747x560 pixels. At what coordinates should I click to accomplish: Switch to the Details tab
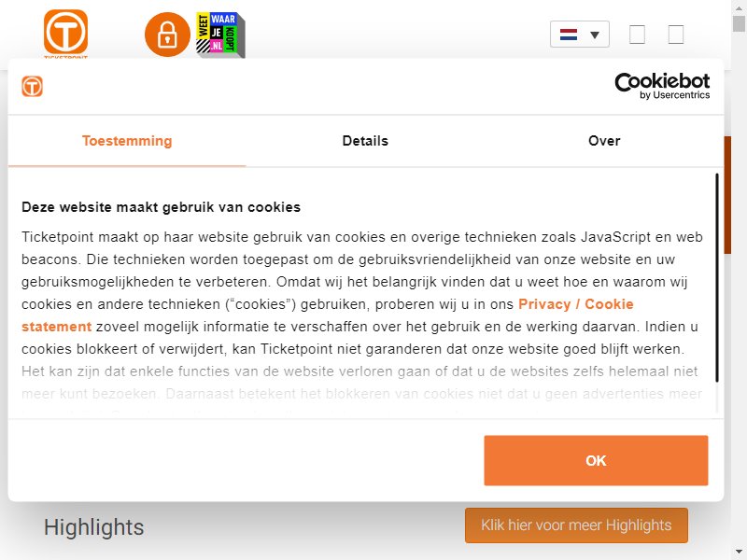[365, 141]
